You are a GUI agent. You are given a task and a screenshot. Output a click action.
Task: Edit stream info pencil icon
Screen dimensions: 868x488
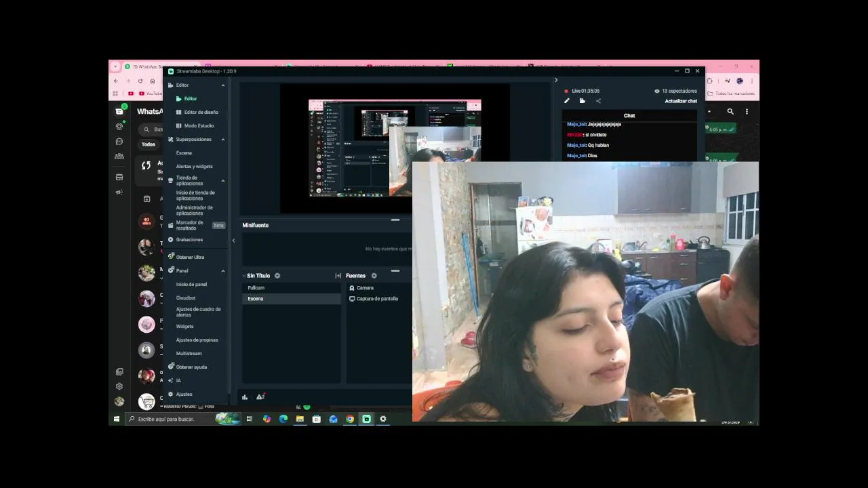567,101
